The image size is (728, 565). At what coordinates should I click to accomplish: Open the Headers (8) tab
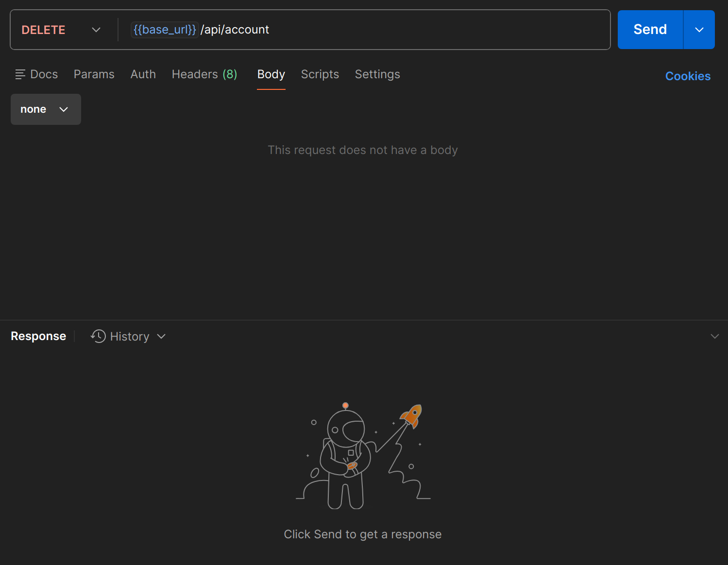(x=204, y=74)
